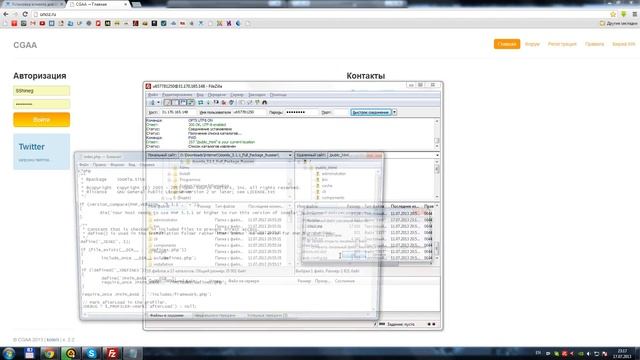Cancel current operation toolbar icon
640x360 pixels.
pyautogui.click(x=216, y=102)
